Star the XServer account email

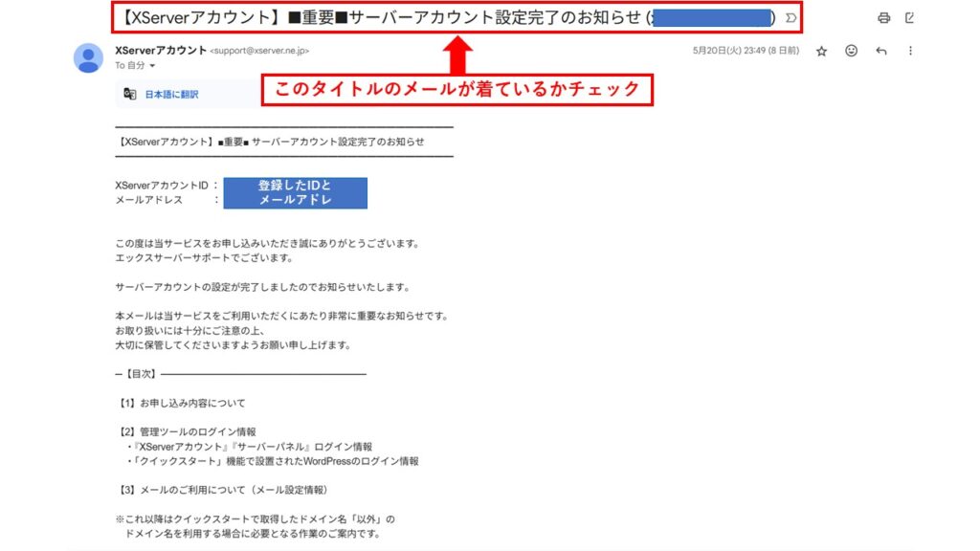[821, 52]
